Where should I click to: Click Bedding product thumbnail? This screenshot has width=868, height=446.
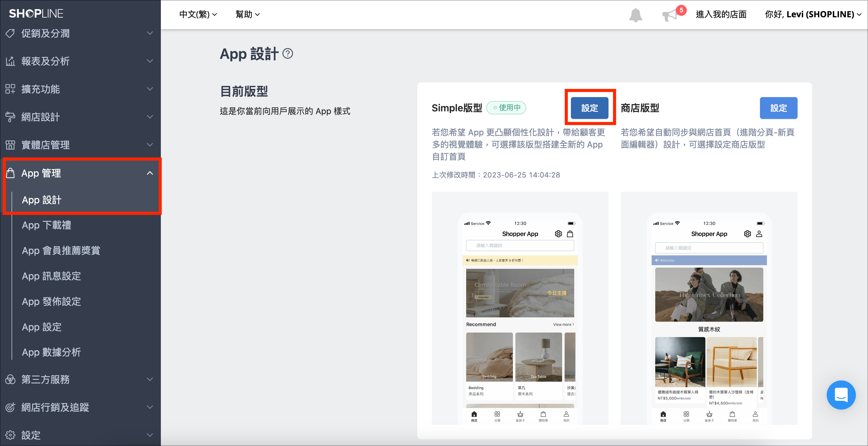[x=489, y=357]
